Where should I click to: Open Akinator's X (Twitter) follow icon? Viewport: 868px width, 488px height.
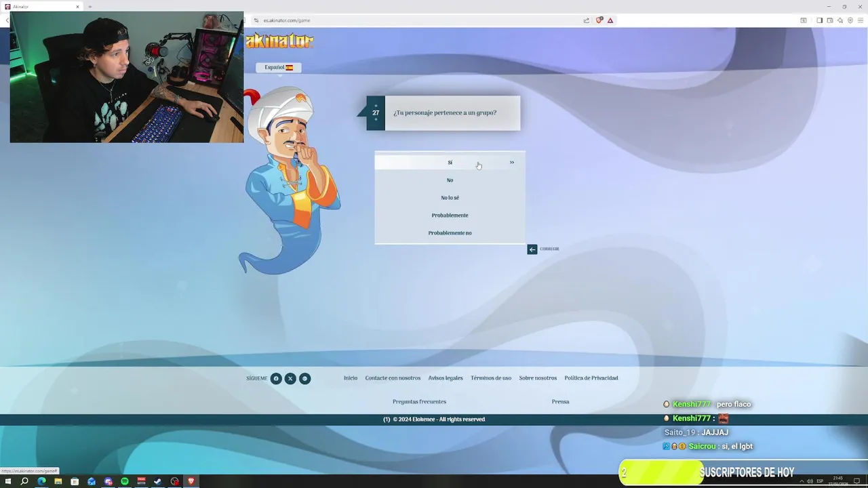[x=290, y=378]
